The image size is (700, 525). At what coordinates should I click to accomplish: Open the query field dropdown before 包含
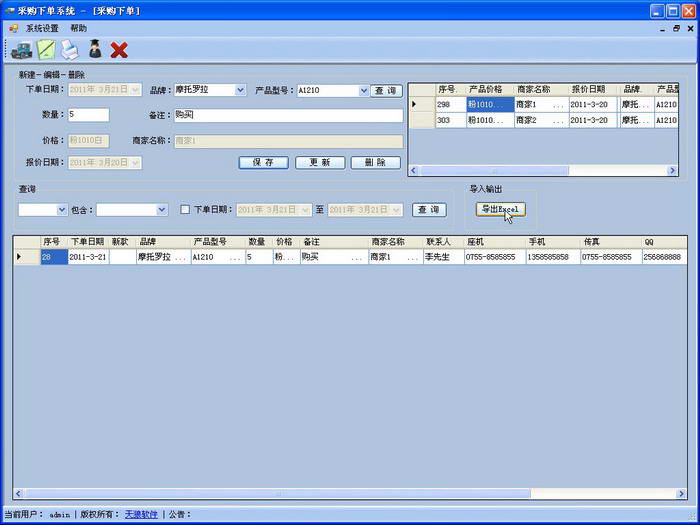point(61,210)
